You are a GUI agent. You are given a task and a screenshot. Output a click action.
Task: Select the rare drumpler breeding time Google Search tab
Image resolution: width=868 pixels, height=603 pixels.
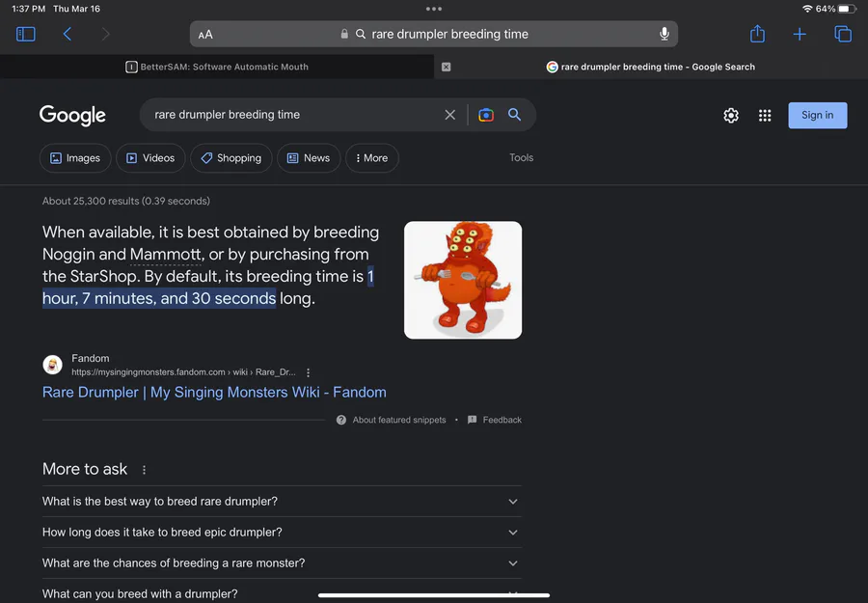click(651, 67)
